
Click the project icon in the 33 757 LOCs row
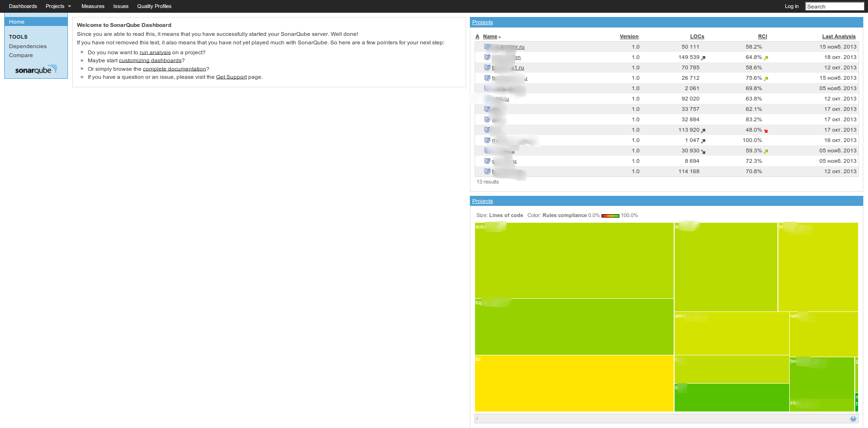point(487,109)
